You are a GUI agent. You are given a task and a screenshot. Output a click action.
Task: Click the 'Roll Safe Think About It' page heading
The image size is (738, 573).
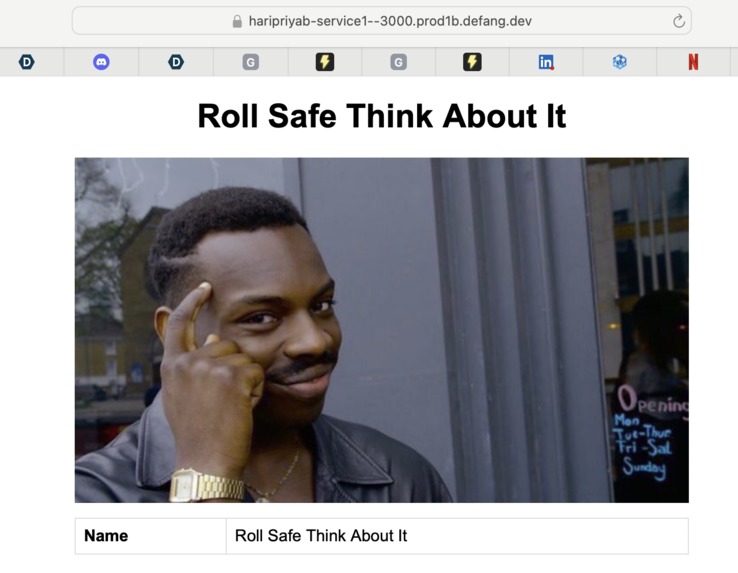(382, 116)
